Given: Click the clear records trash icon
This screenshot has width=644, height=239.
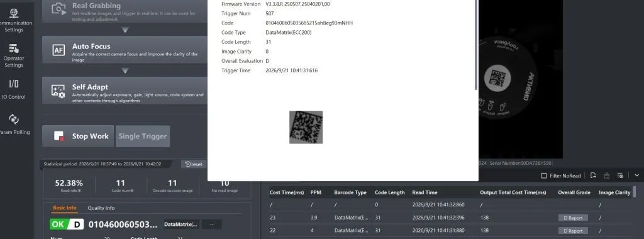Looking at the screenshot, I should click(607, 175).
